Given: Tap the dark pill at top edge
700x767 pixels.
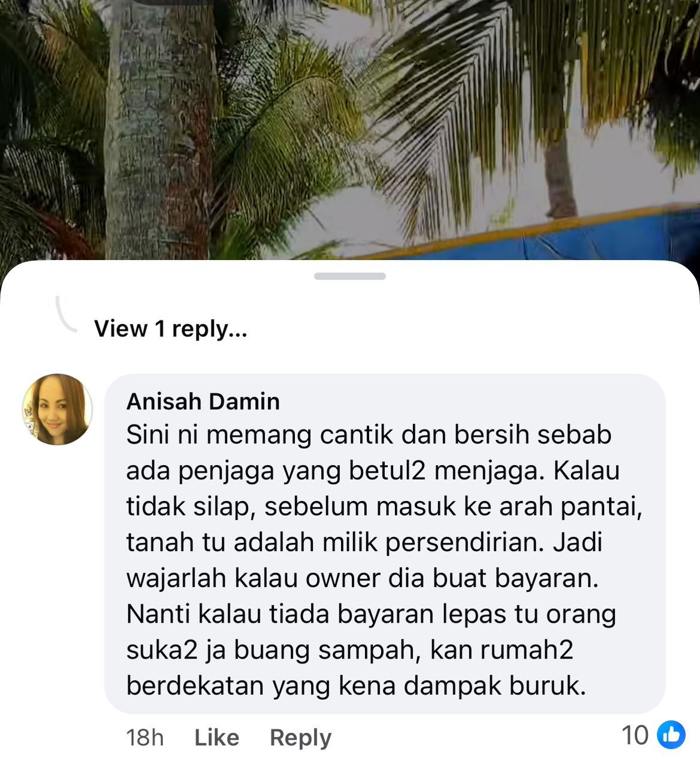Looking at the screenshot, I should point(180,2).
